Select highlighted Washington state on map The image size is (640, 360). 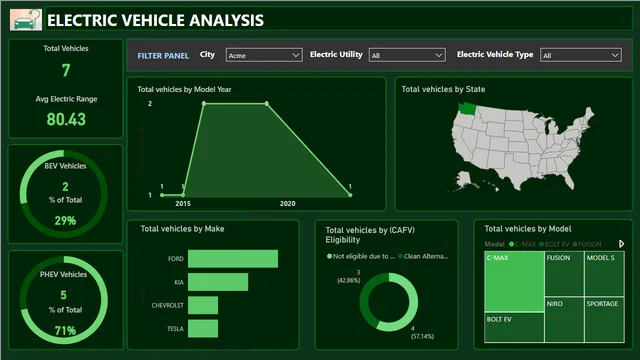(467, 109)
